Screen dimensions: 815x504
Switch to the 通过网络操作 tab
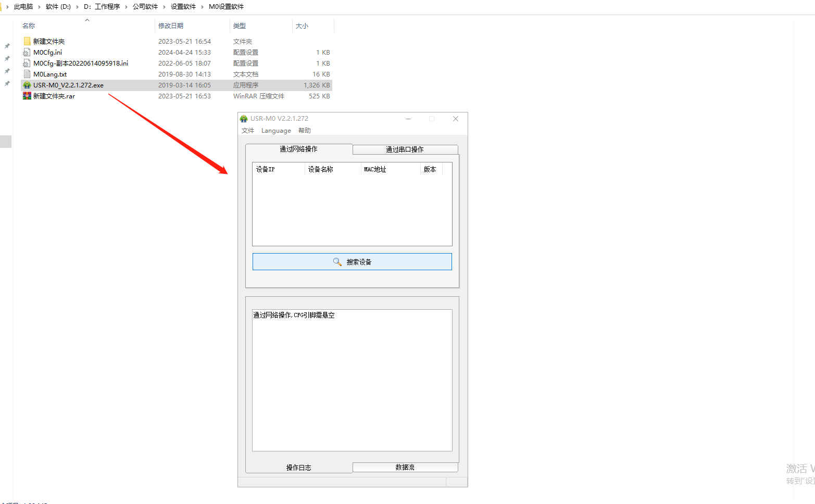point(299,149)
